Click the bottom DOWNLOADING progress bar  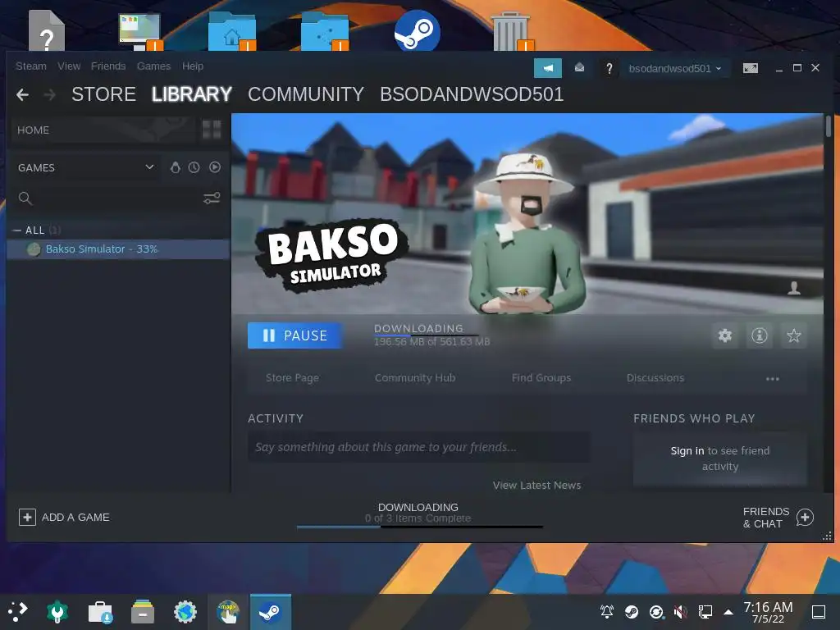coord(419,527)
